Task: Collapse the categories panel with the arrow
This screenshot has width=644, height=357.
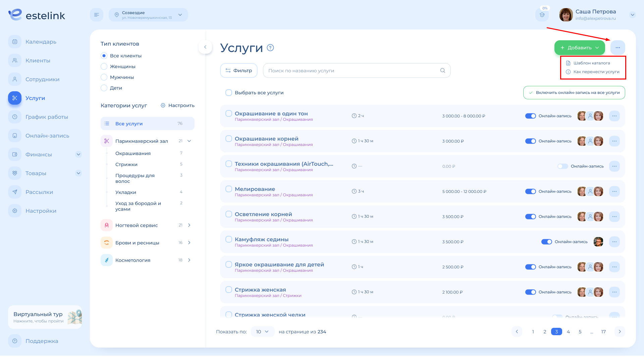Action: (205, 47)
